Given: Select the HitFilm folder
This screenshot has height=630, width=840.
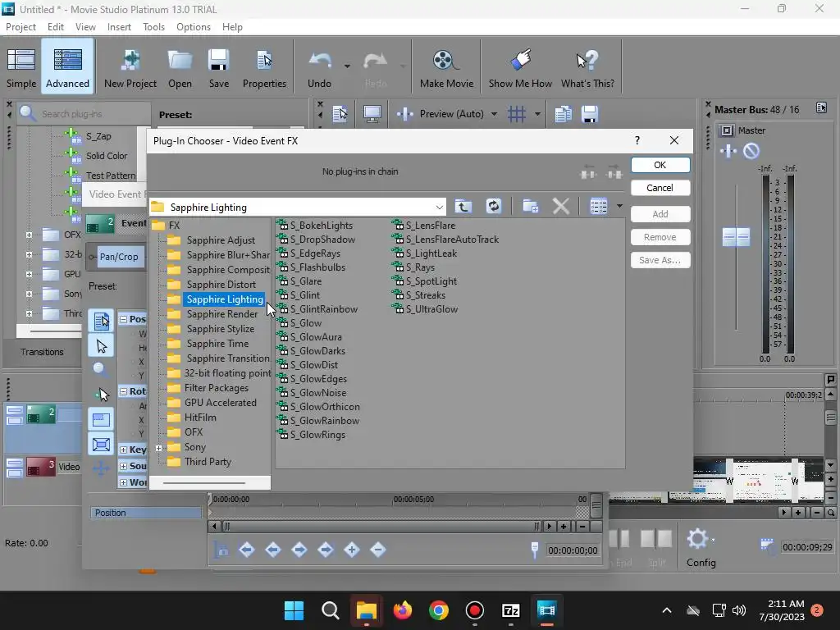Looking at the screenshot, I should [x=200, y=418].
